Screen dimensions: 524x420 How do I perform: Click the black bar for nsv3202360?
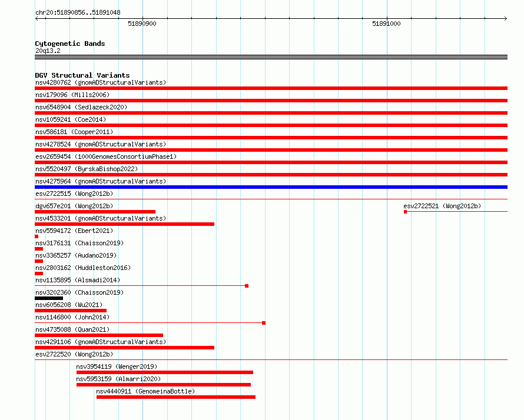[49, 298]
